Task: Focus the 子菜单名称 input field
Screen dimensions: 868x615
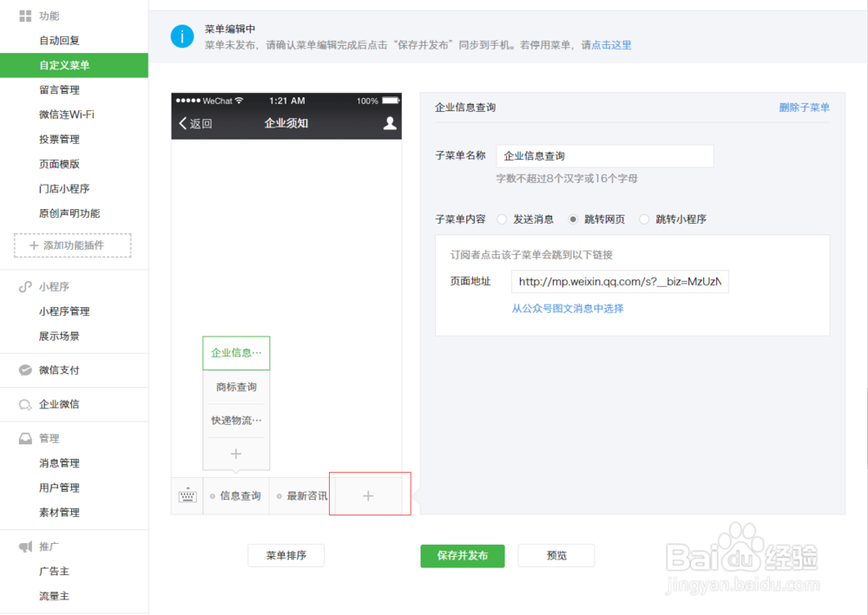Action: pos(604,156)
